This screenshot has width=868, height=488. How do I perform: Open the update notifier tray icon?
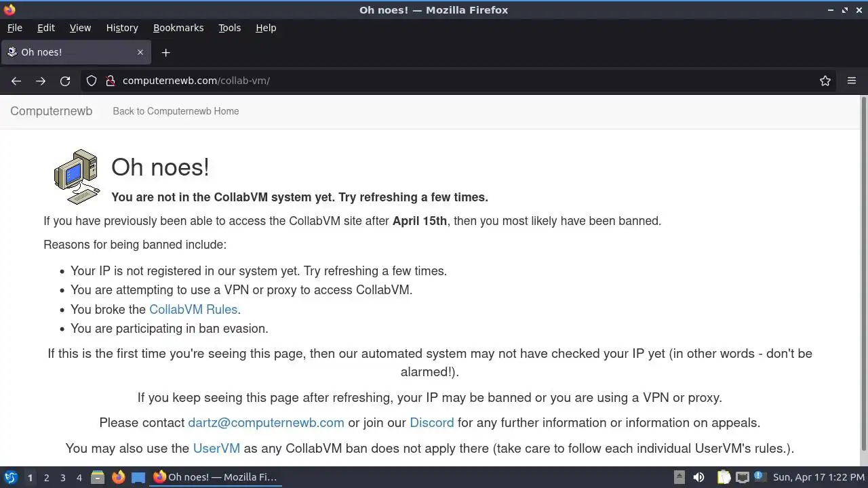(759, 476)
